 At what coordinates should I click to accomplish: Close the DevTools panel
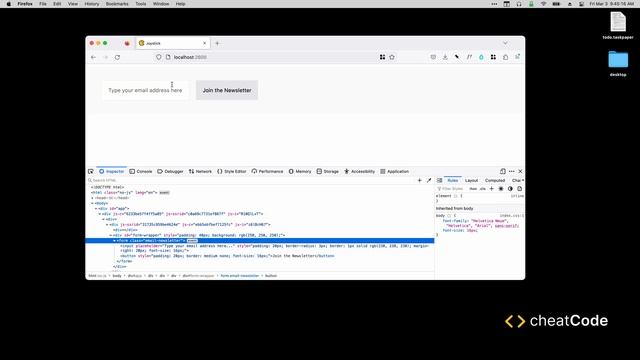(520, 171)
